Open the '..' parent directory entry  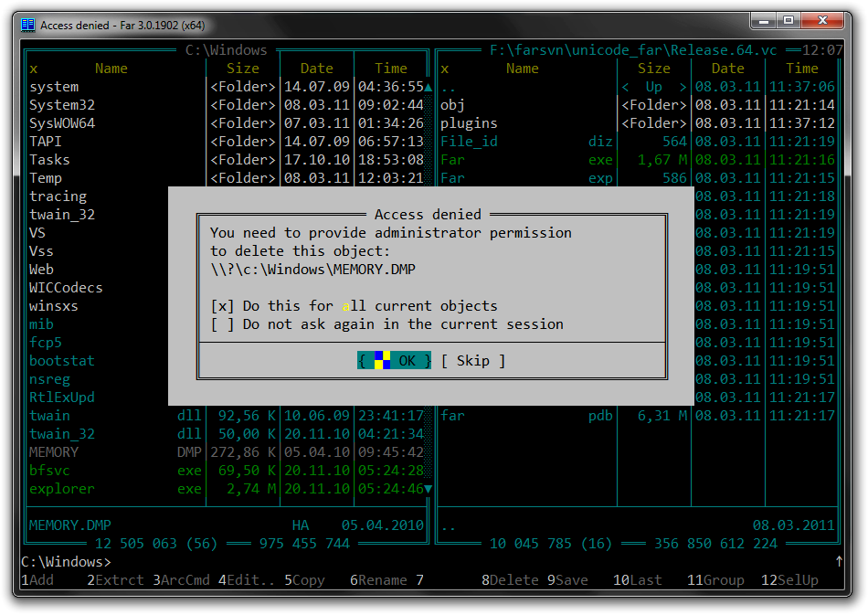[449, 87]
